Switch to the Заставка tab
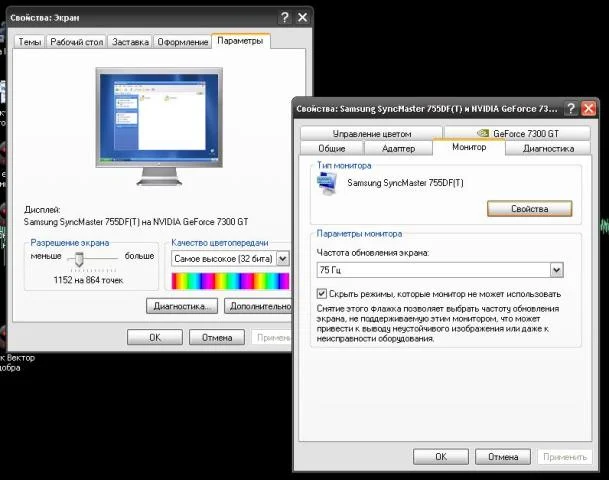Image resolution: width=609 pixels, height=480 pixels. click(x=130, y=42)
